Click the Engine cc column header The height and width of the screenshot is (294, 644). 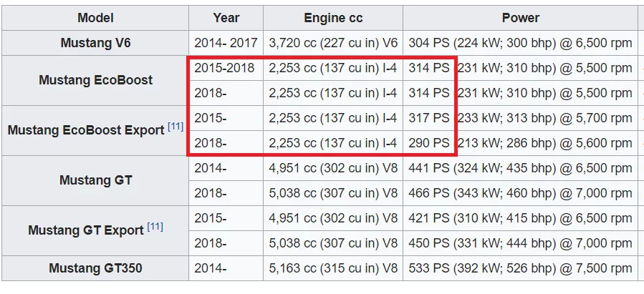(333, 18)
